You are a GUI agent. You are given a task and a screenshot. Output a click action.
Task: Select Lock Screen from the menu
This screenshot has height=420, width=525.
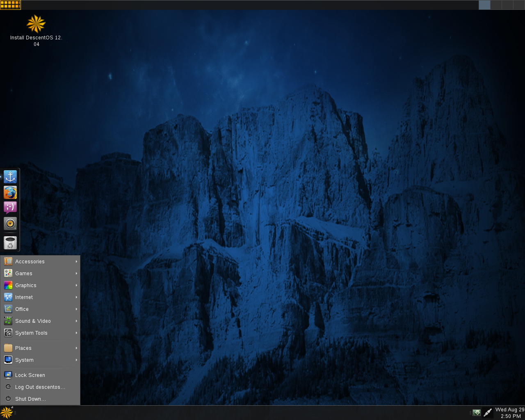pos(40,375)
